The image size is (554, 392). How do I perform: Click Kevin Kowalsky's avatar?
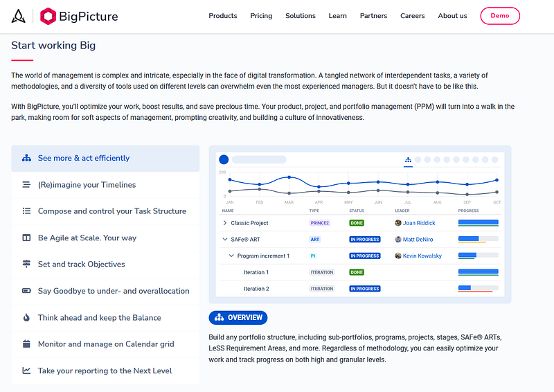[398, 256]
